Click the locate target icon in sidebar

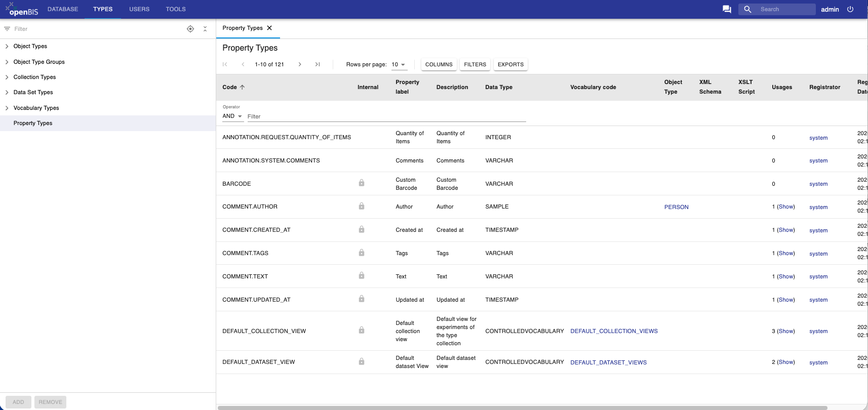pyautogui.click(x=190, y=29)
